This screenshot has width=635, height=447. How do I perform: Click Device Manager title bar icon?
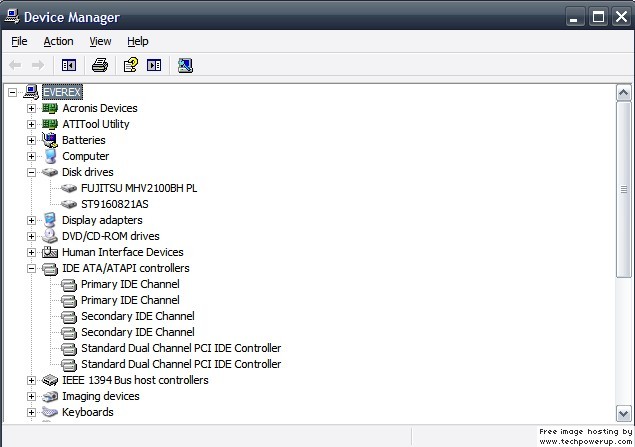click(x=12, y=16)
